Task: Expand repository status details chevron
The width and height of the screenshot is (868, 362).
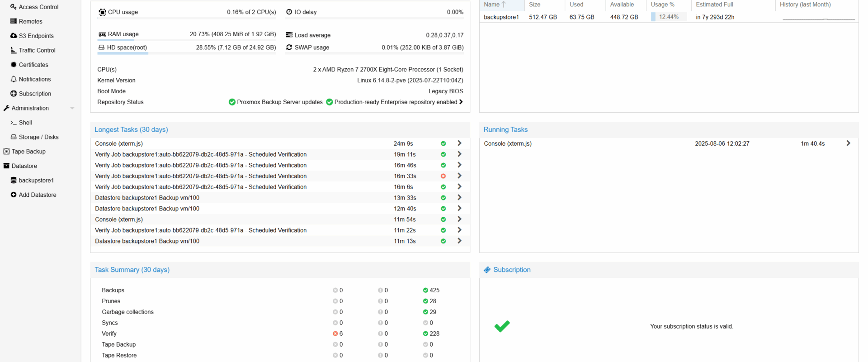Action: [x=461, y=102]
